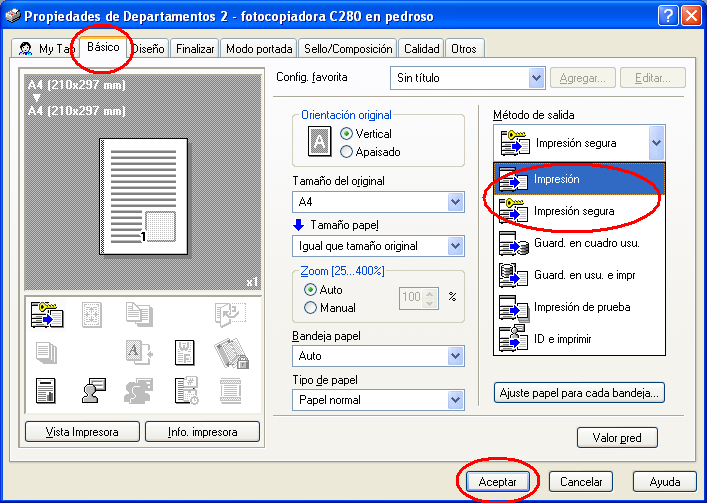
Task: Click the page with hash and clock icon
Action: coord(186,390)
